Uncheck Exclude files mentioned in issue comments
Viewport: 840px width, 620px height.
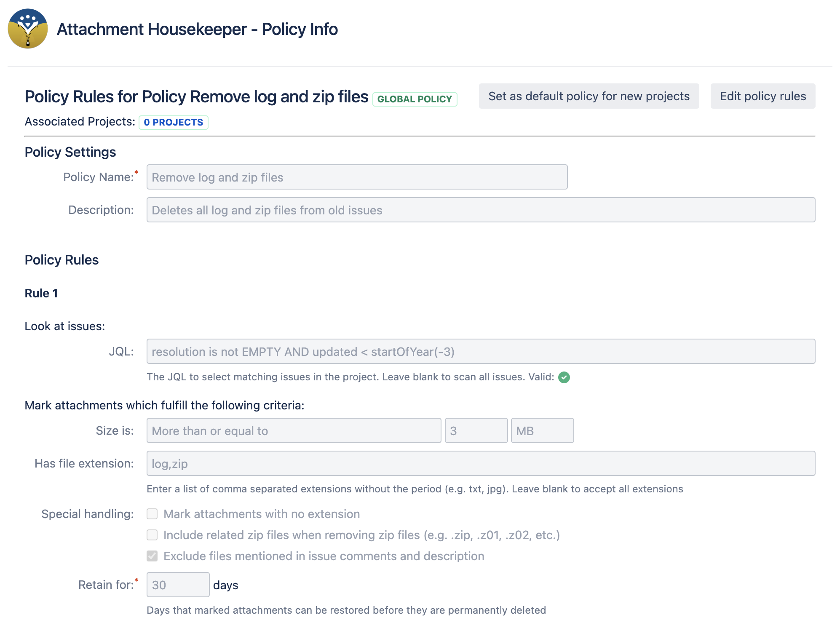152,556
